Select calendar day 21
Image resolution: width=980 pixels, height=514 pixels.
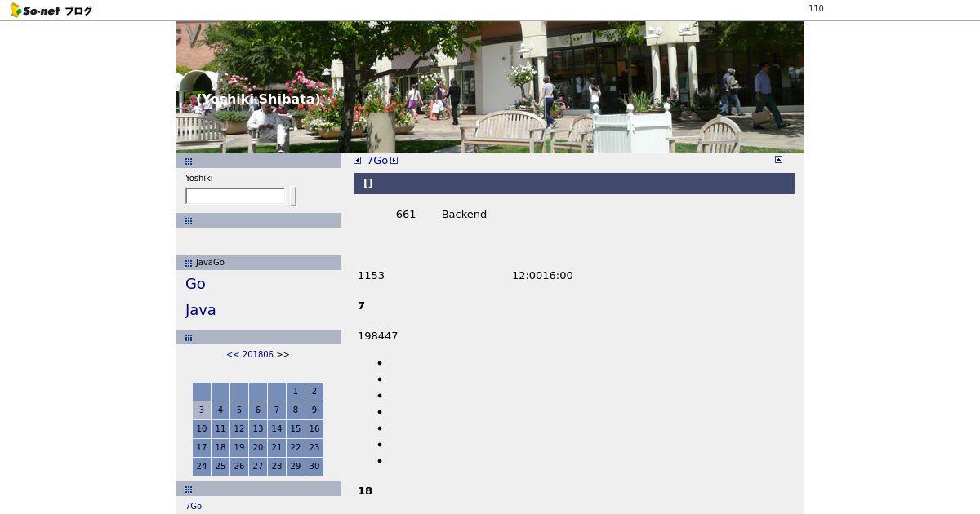tap(277, 448)
